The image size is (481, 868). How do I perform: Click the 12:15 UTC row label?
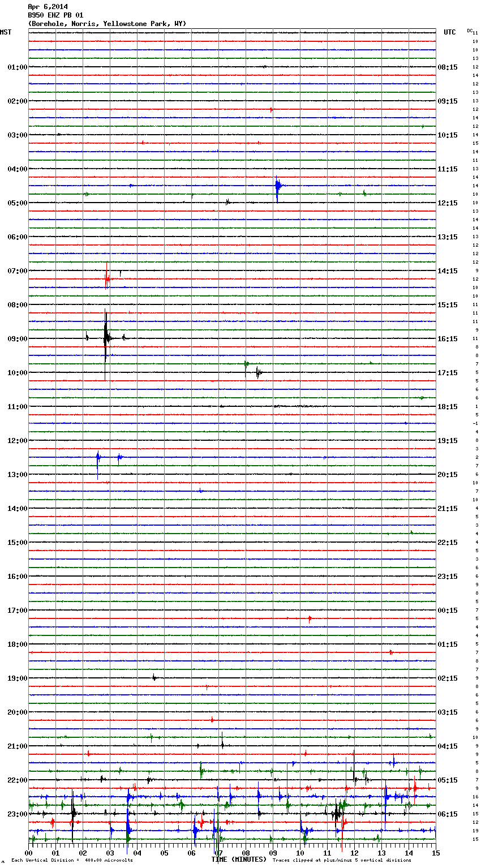[448, 203]
